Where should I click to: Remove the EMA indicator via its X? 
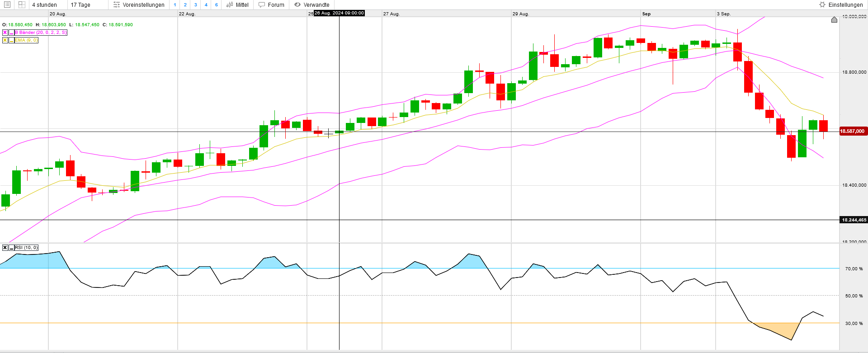pyautogui.click(x=5, y=40)
